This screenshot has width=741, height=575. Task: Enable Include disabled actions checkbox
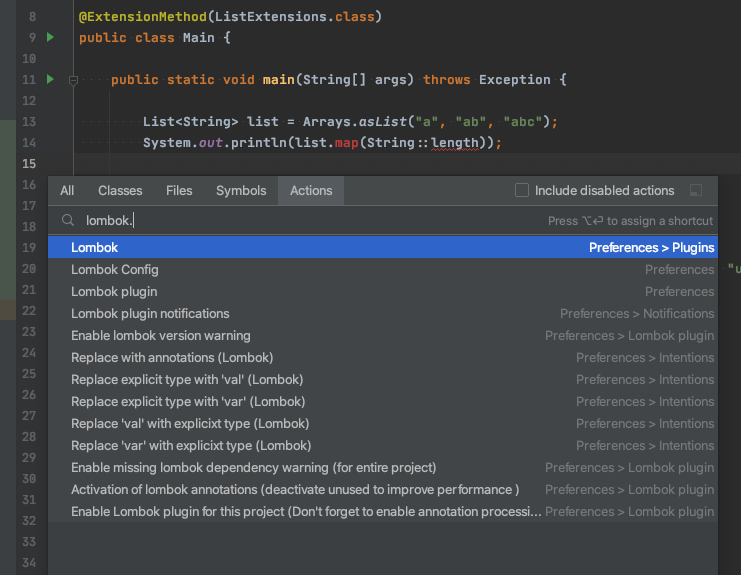(x=522, y=190)
